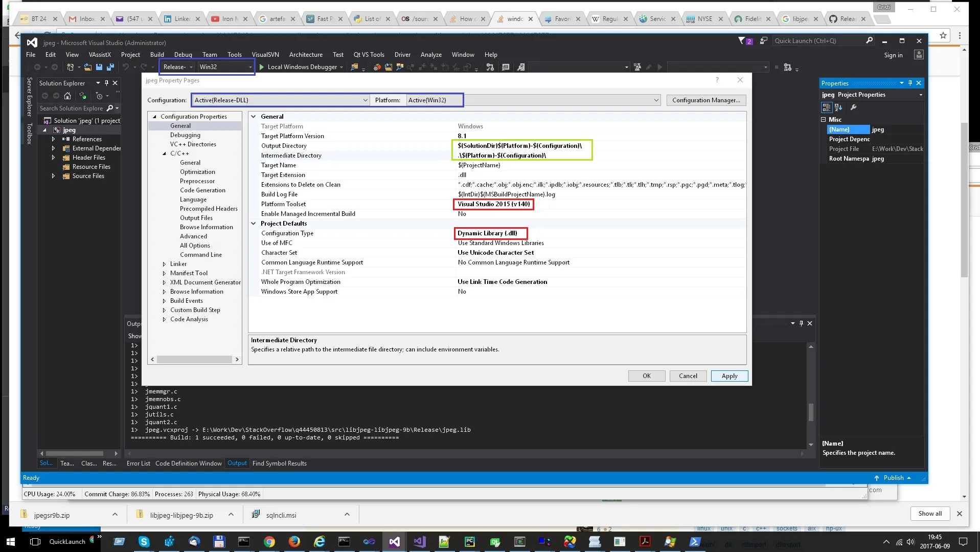
Task: Open Property Pages wrench icon in Properties panel
Action: pos(853,107)
